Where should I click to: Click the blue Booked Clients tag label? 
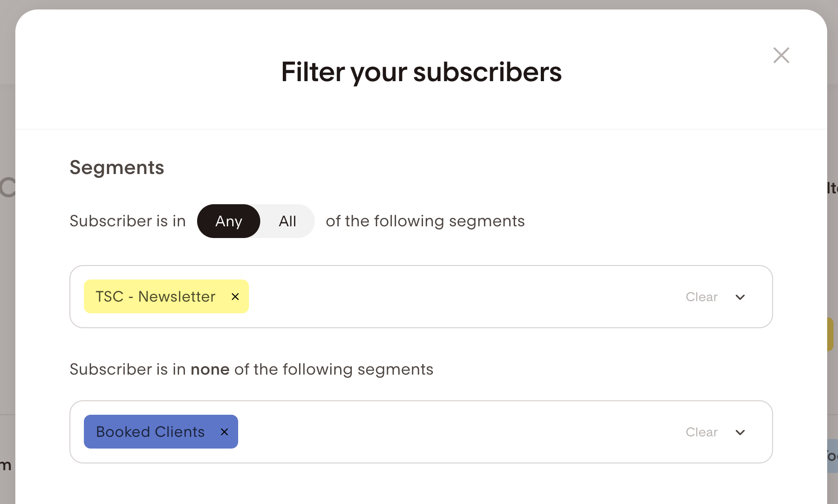[x=151, y=432]
